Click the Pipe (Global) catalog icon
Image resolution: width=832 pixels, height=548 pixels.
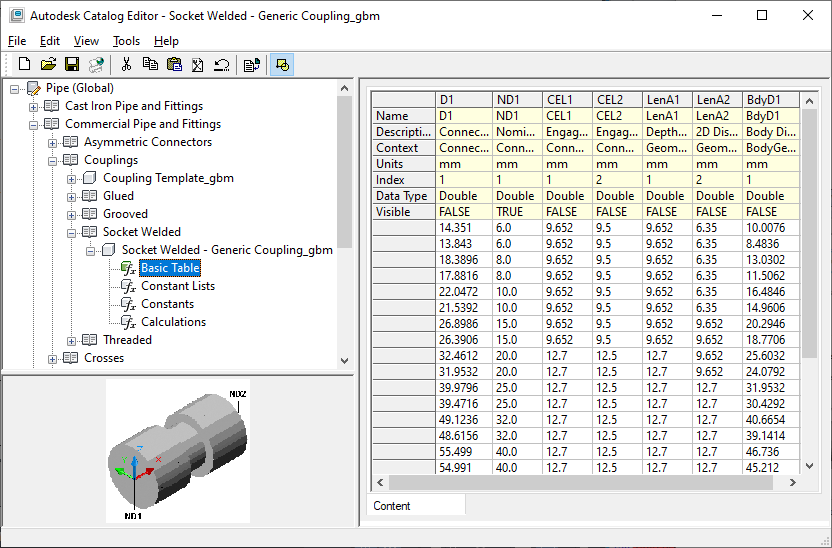click(34, 89)
